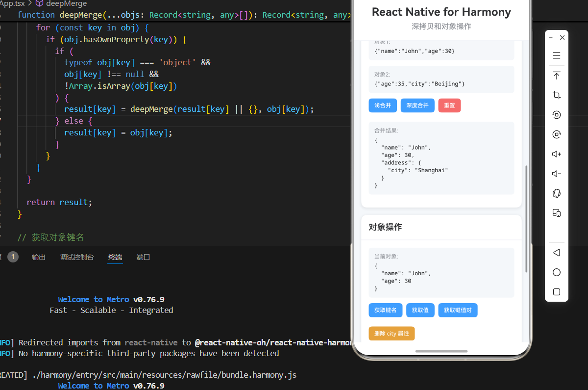Minimize the emulator toolbar panel
588x390 pixels.
(x=551, y=37)
